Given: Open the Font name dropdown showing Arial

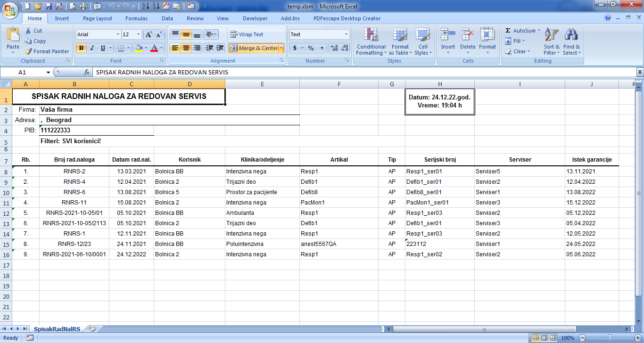Looking at the screenshot, I should pos(118,34).
